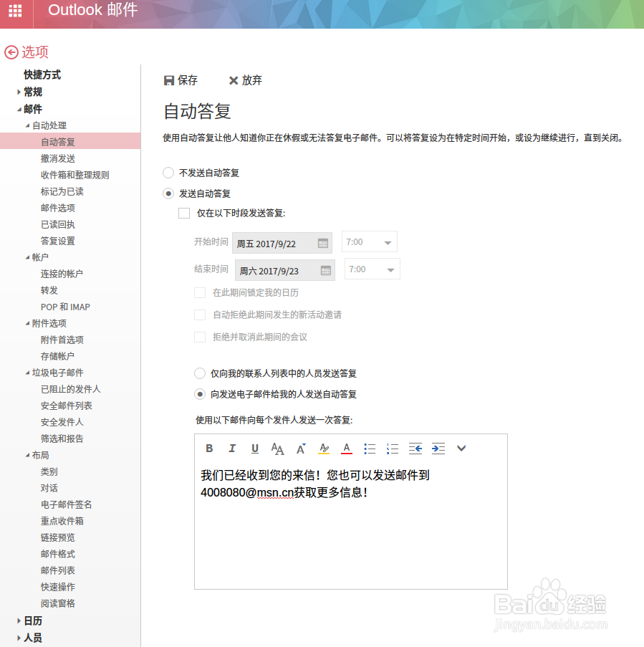Open POP 和 IMAP settings
This screenshot has width=644, height=647.
point(65,307)
